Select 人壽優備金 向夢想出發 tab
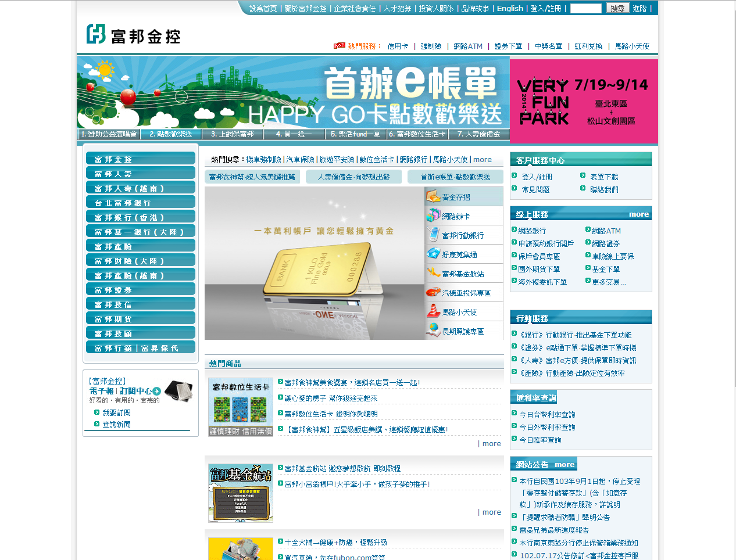The image size is (736, 560). pos(353,177)
